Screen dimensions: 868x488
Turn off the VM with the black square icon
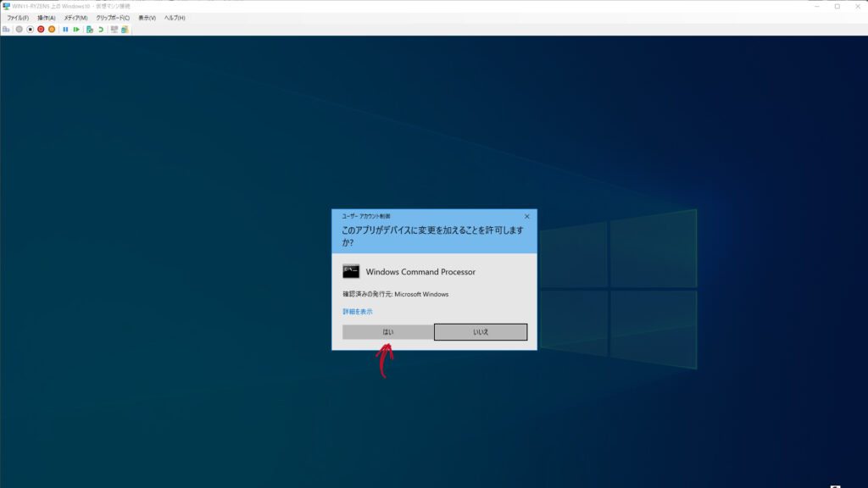(x=30, y=30)
